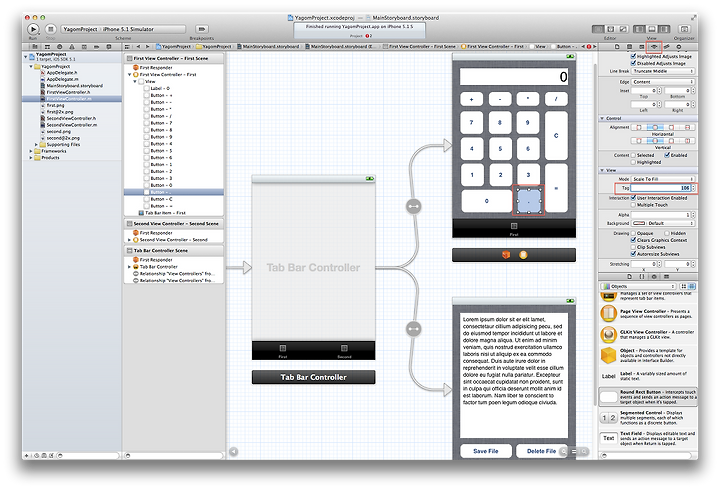The image size is (720, 490).
Task: Collapse the Control section triangle
Action: point(602,118)
